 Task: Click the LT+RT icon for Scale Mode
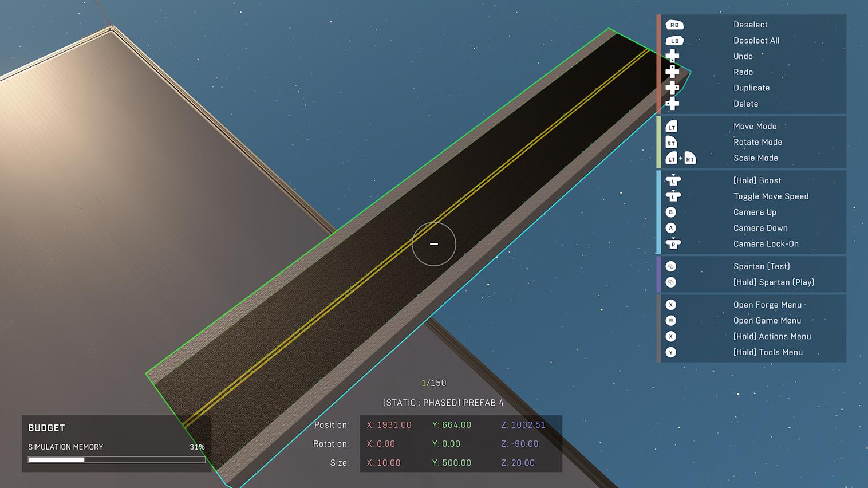pyautogui.click(x=681, y=158)
